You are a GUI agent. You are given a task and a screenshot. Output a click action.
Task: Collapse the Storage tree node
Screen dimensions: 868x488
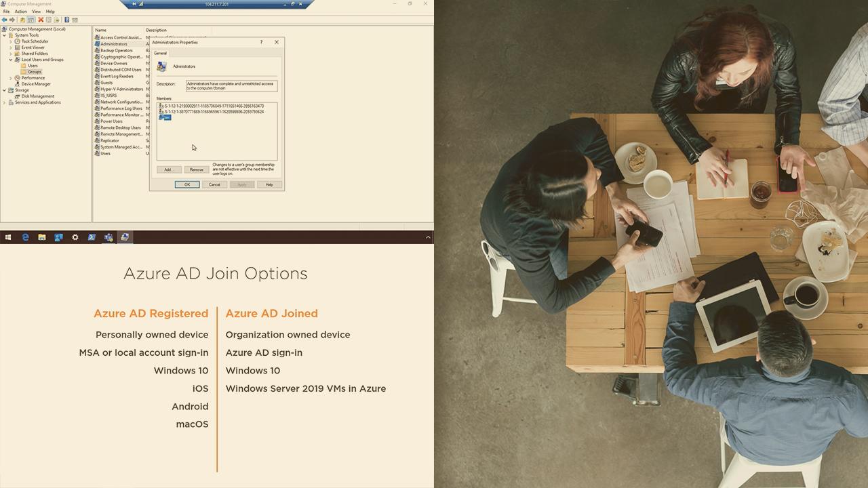point(5,90)
